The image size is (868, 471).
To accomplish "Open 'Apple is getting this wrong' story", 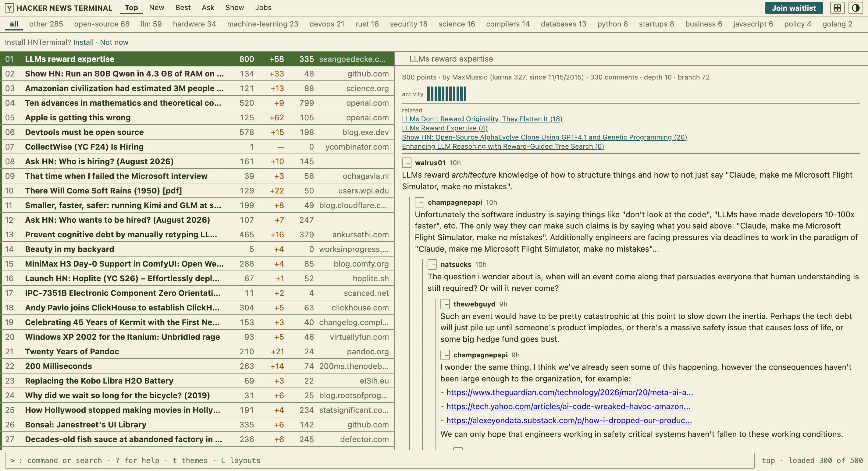I will (x=198, y=118).
